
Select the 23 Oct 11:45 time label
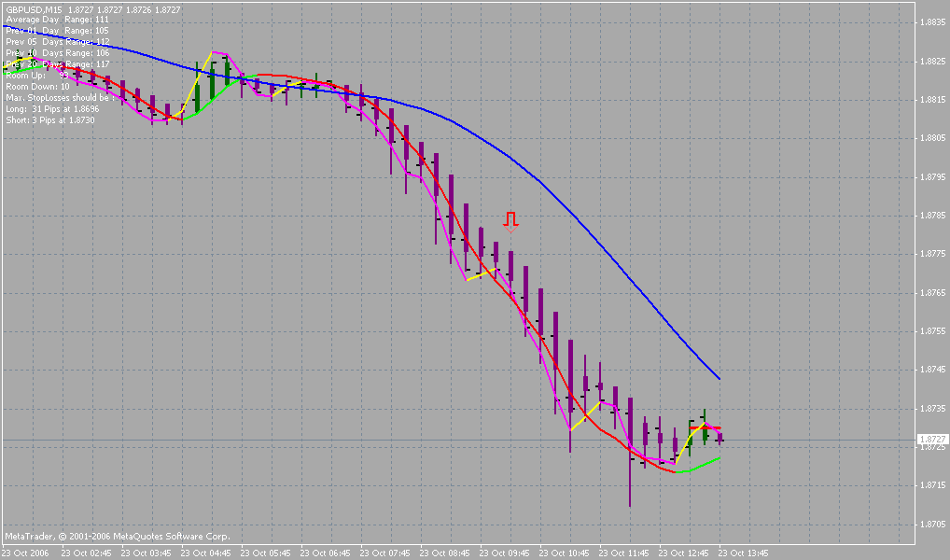[623, 553]
